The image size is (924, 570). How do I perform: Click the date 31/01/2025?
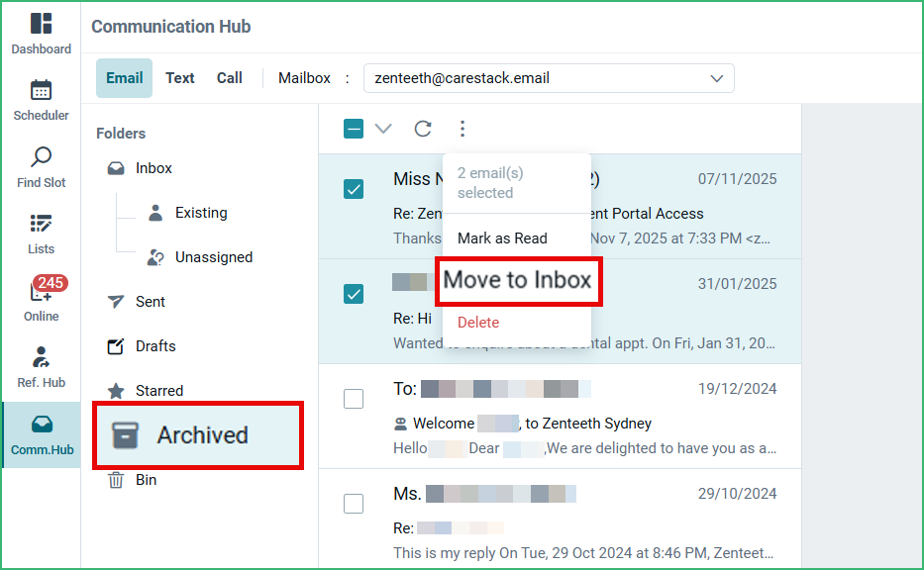[737, 284]
